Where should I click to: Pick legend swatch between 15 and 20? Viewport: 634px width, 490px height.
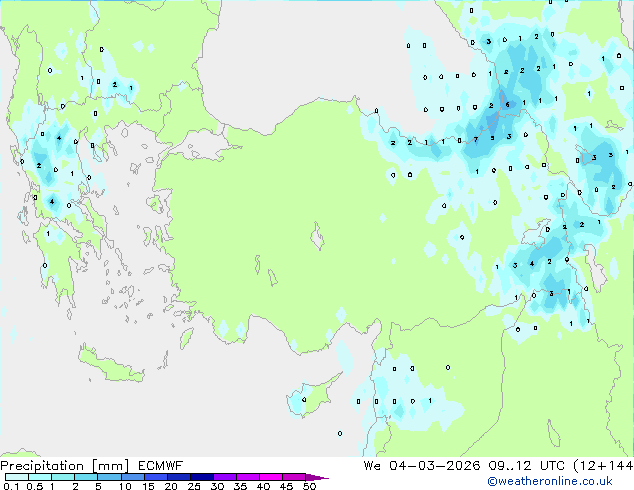coord(155,477)
